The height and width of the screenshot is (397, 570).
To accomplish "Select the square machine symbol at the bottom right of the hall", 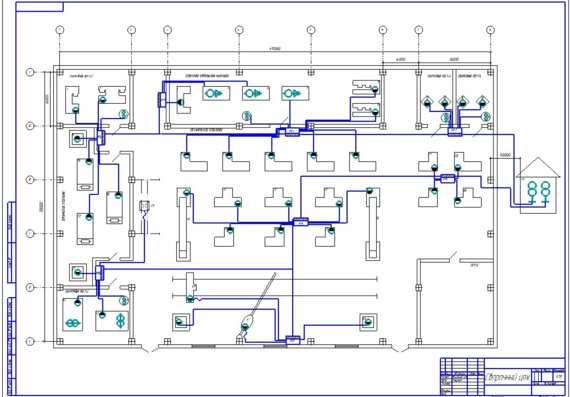I will coord(368,322).
